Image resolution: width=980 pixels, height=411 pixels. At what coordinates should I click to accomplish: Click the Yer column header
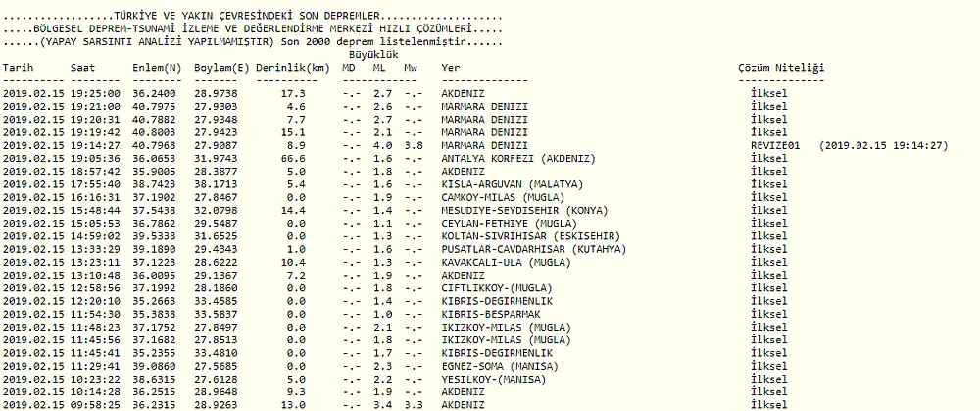(451, 68)
